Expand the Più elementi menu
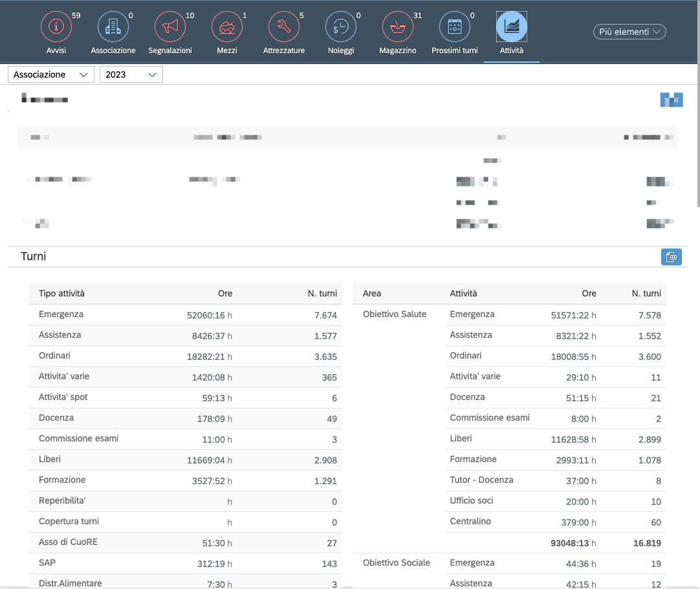Image resolution: width=700 pixels, height=589 pixels. 629,32
